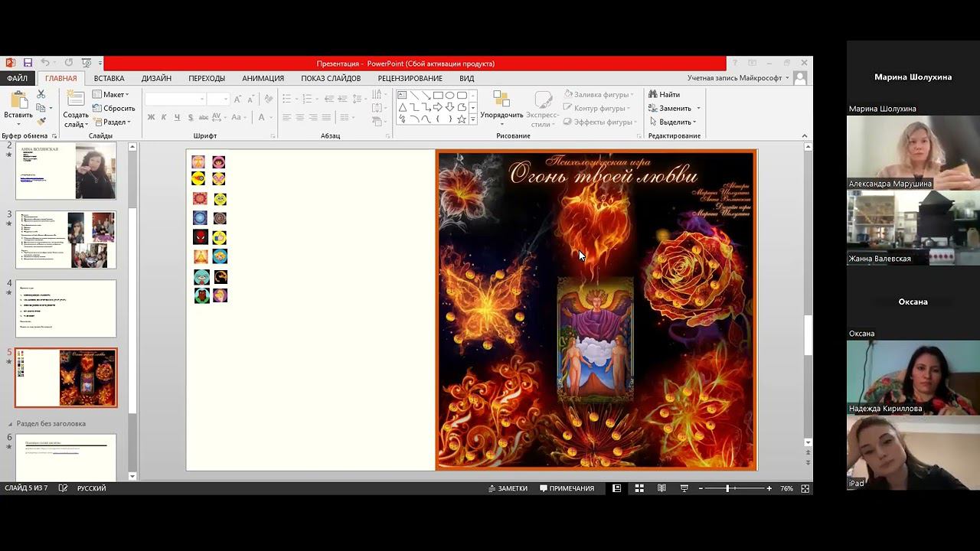Click the РУССКИЙ language indicator

coord(91,488)
